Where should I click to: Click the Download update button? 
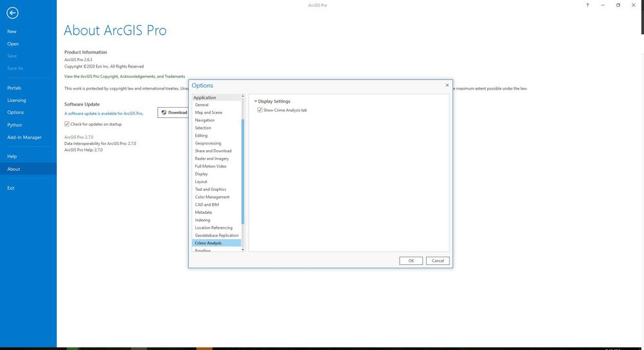point(173,113)
